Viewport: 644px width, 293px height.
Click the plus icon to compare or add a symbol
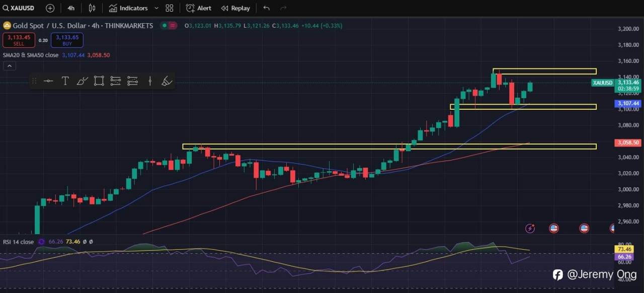[50, 8]
